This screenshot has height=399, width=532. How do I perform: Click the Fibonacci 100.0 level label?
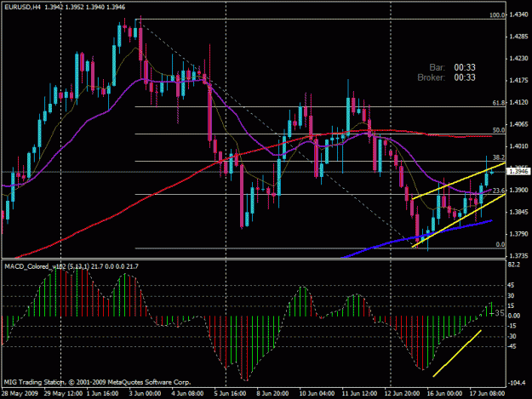tap(497, 15)
